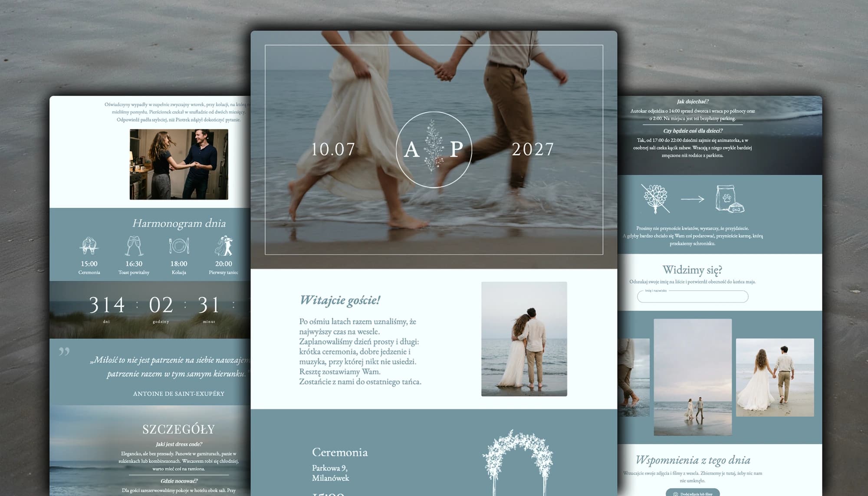Click the 16:30 schedule time
The height and width of the screenshot is (496, 868).
tap(134, 264)
